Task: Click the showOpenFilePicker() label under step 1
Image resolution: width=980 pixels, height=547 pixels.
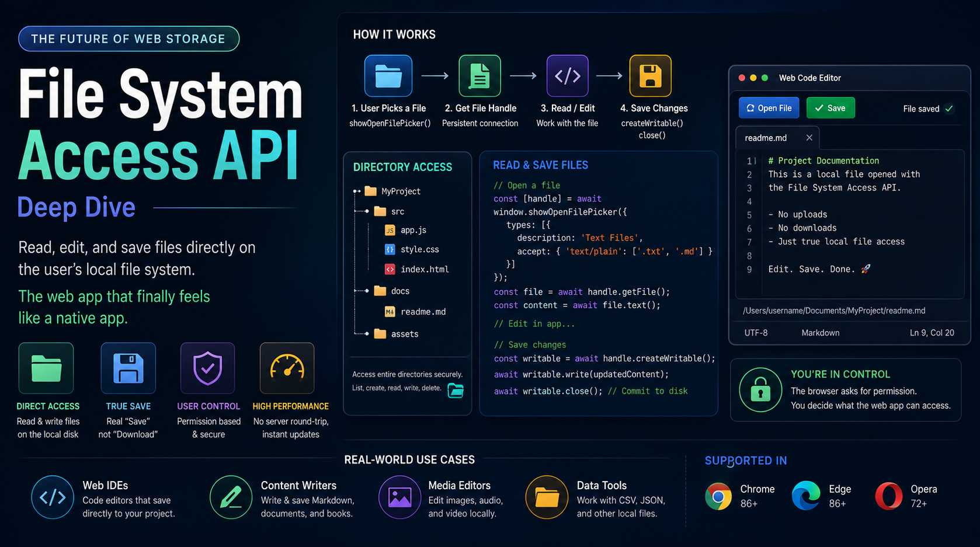Action: click(x=390, y=123)
